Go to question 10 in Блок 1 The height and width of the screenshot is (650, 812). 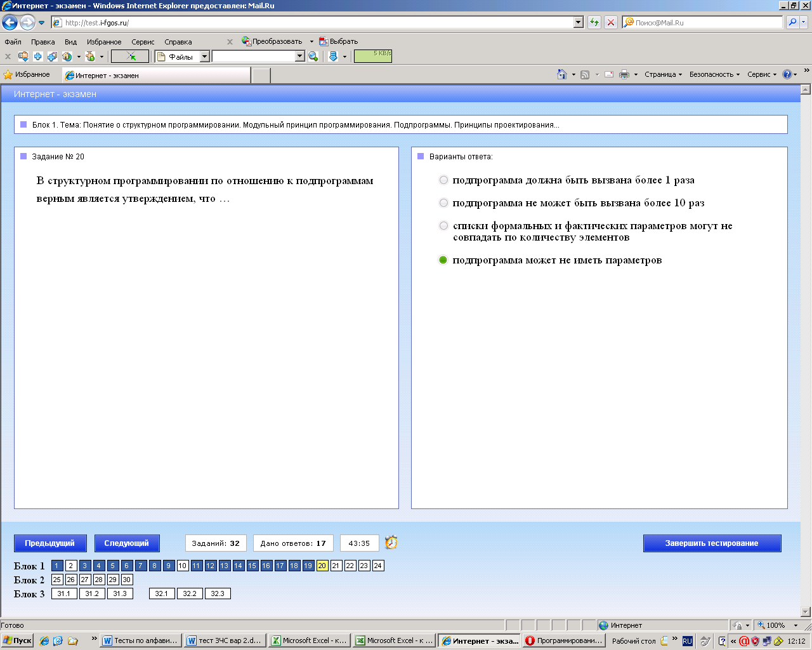point(183,566)
